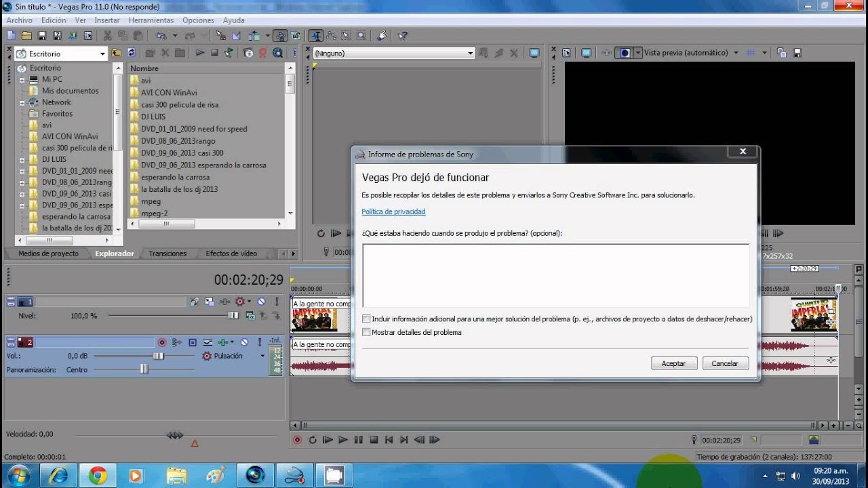
Task: Open the Pulsación automation mode dropdown
Action: 262,356
